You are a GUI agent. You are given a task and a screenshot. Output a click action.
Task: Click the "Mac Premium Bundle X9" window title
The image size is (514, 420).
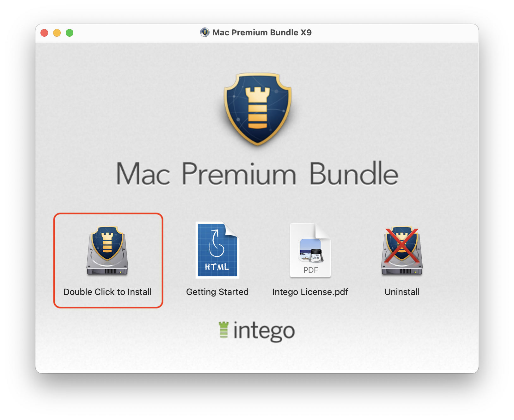click(x=262, y=33)
